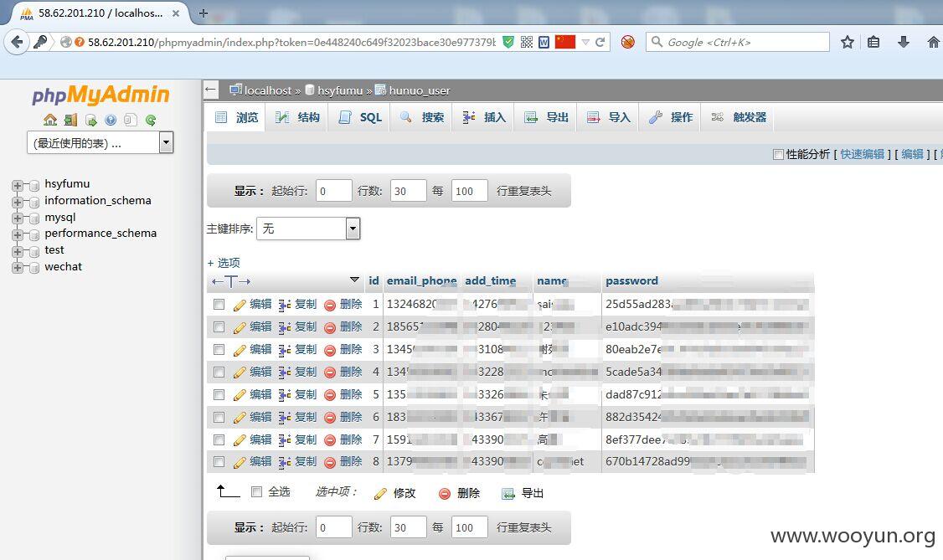Screen dimensions: 943x560
Task: Tick the checkbox for row id 1
Action: 219,305
